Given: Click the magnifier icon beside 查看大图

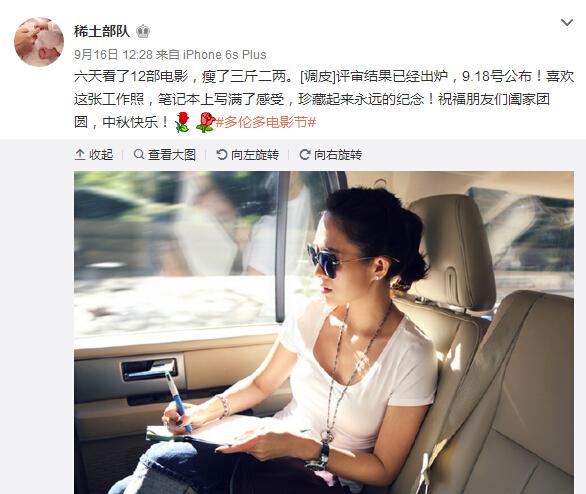Looking at the screenshot, I should coord(139,154).
